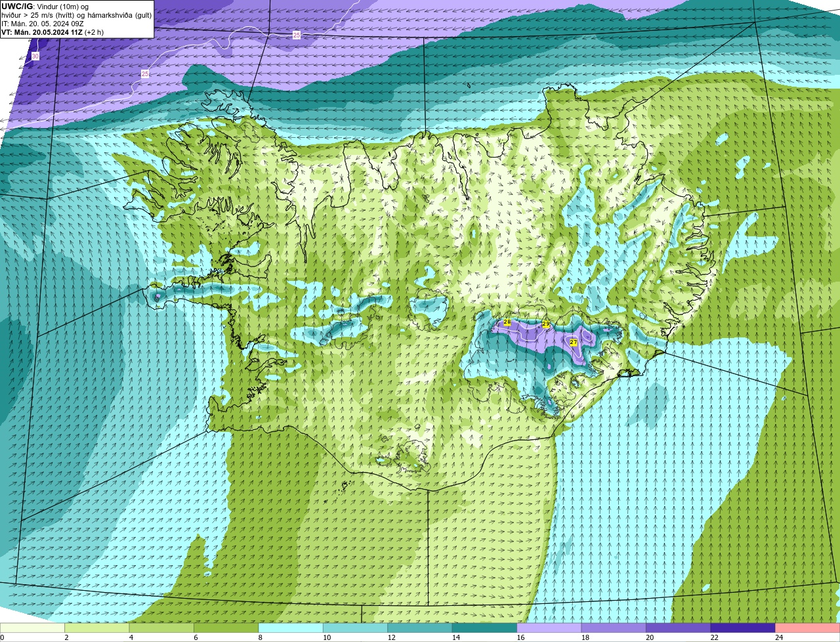Click the legend tick label '10'
Screen dimensions: 840x642
coord(326,637)
